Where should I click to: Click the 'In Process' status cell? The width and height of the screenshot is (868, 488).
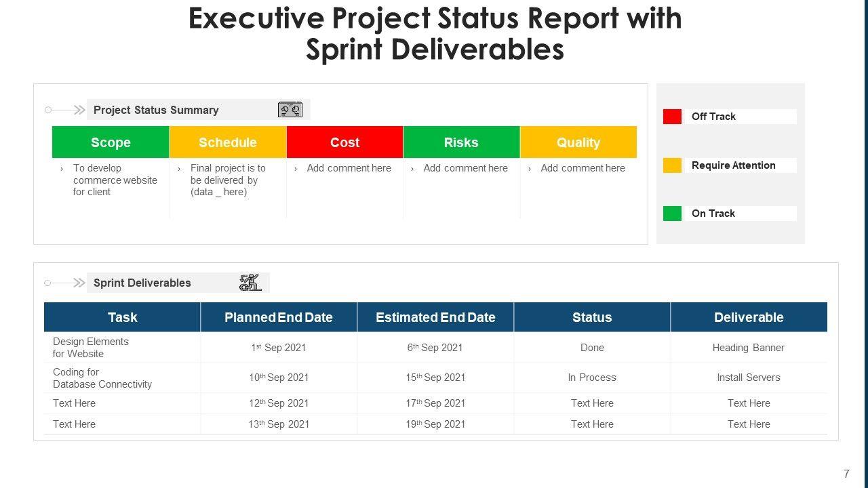(x=592, y=378)
